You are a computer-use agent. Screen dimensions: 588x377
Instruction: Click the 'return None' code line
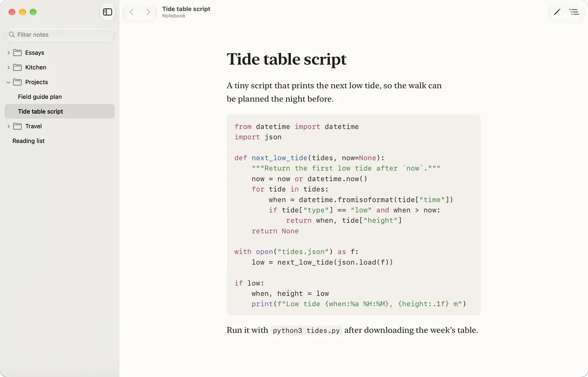coord(275,231)
